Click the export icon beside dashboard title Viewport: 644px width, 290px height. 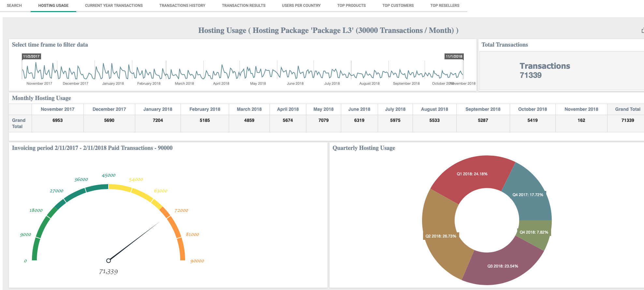[642, 31]
